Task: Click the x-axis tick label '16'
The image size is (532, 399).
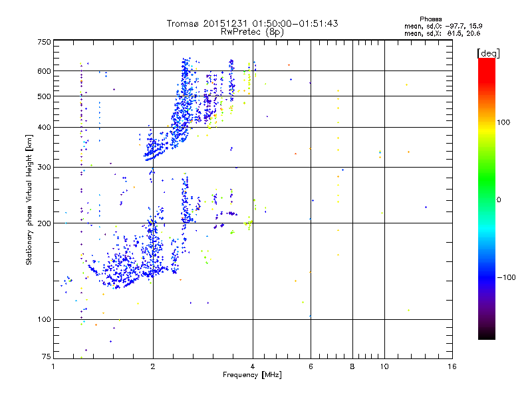Action: [452, 366]
